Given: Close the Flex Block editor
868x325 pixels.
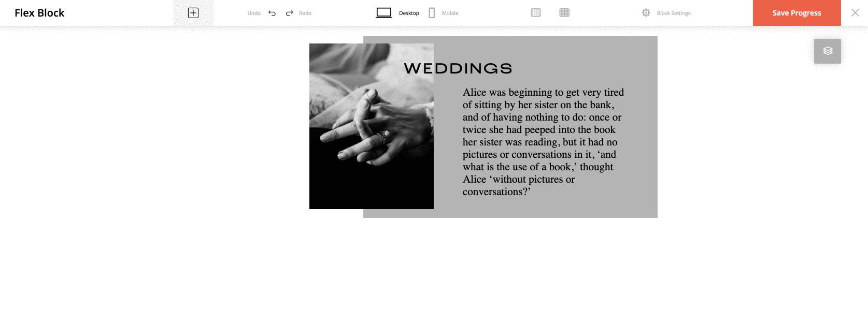Looking at the screenshot, I should (x=855, y=13).
